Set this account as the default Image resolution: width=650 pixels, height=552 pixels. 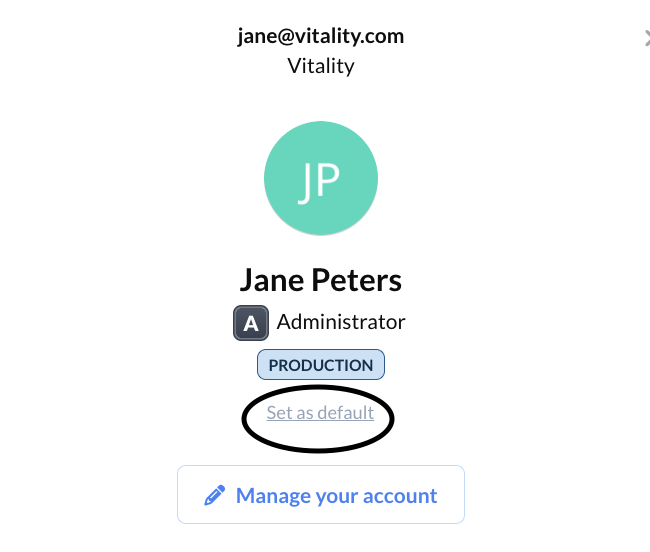[320, 413]
